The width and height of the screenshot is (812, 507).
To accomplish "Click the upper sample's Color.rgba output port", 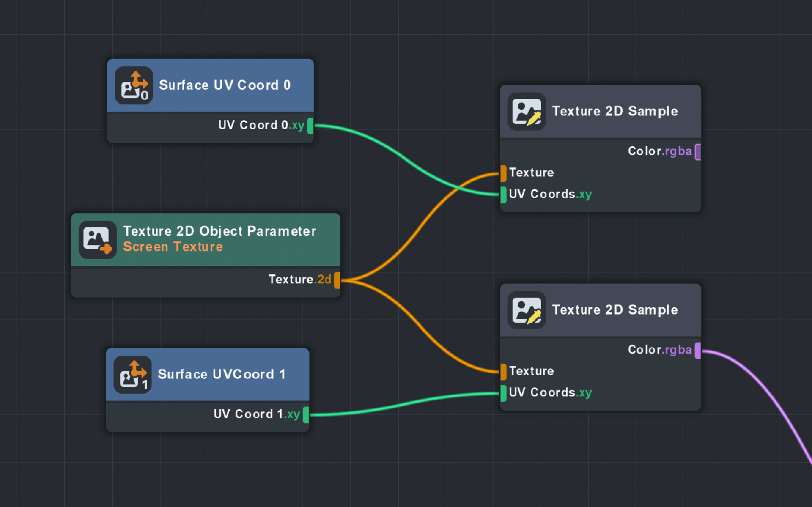I will point(698,152).
